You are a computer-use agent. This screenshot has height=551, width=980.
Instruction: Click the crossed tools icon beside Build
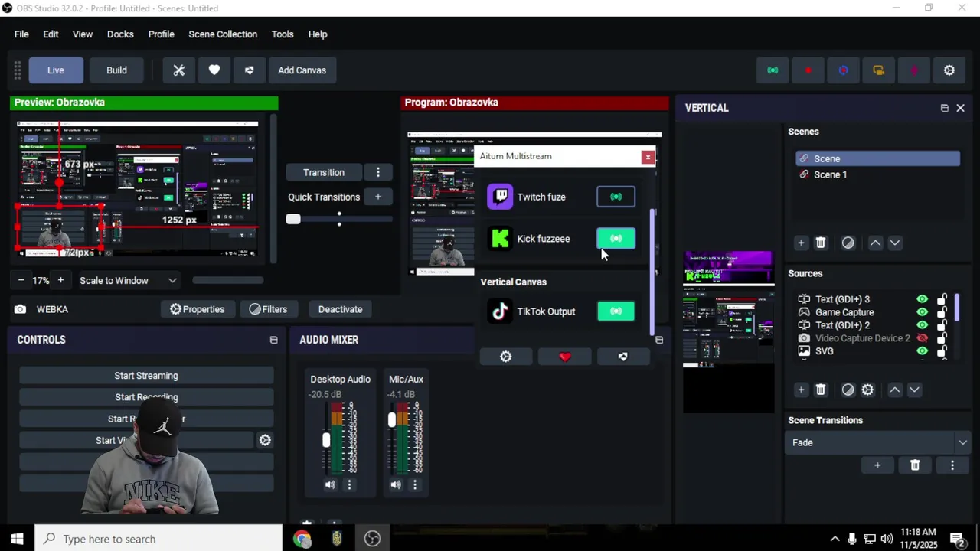click(179, 70)
